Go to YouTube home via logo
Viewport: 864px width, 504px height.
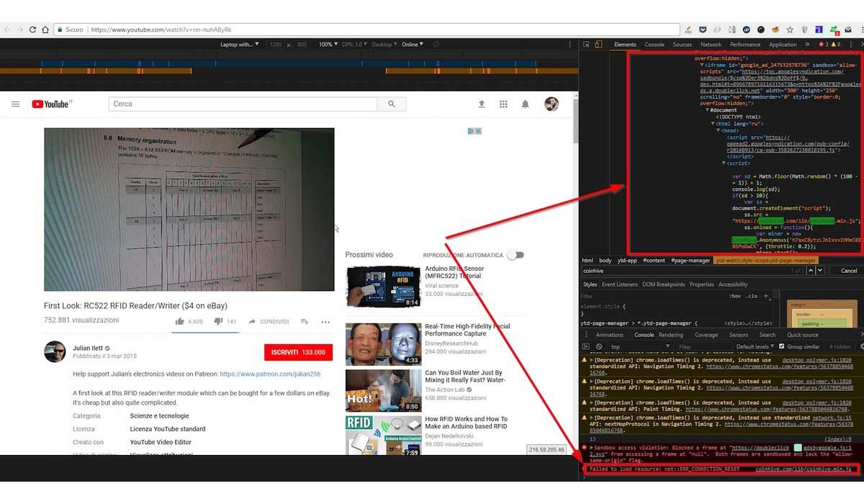click(x=52, y=104)
